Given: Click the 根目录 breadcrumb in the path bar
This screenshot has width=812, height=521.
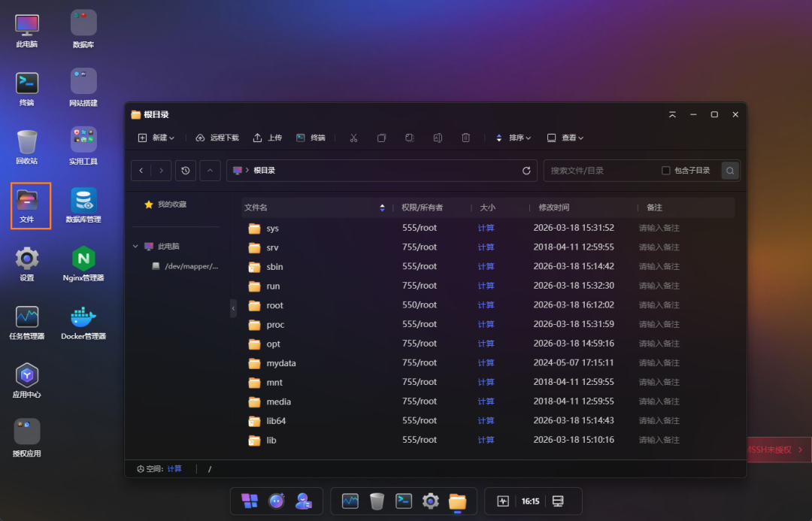Looking at the screenshot, I should click(x=264, y=171).
